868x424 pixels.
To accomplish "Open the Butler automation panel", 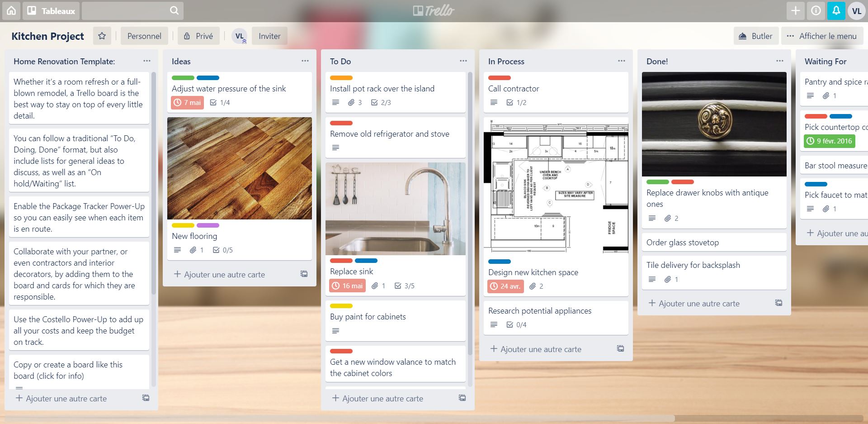I will click(x=756, y=36).
